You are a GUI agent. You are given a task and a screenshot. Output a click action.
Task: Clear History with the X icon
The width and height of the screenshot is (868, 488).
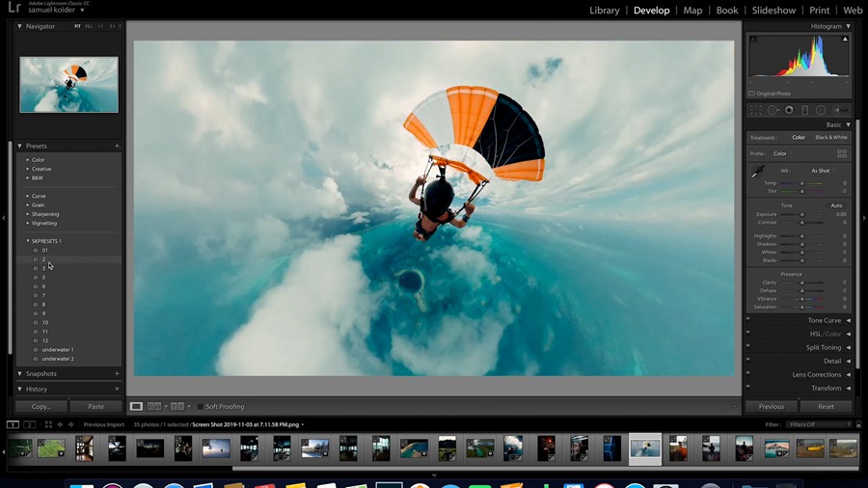click(117, 389)
